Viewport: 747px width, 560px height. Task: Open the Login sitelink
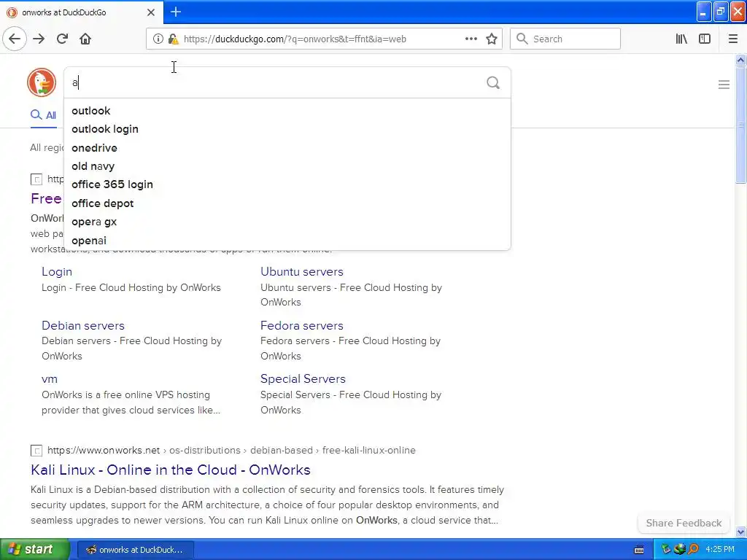(57, 272)
